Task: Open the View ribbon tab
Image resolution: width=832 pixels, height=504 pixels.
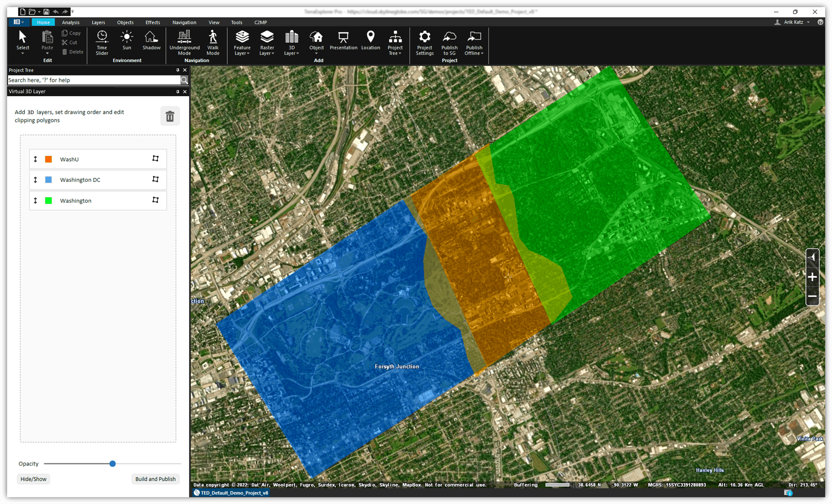Action: pos(214,22)
